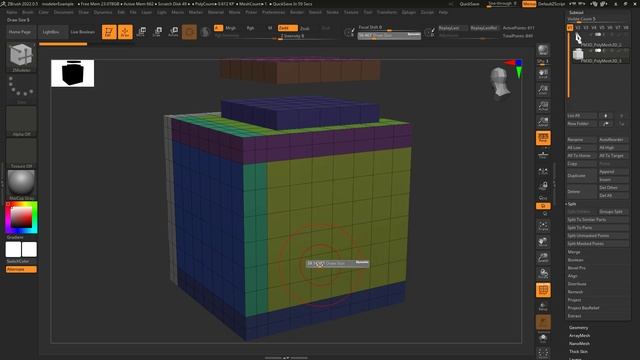Toggle Edit mode button

pos(109,32)
